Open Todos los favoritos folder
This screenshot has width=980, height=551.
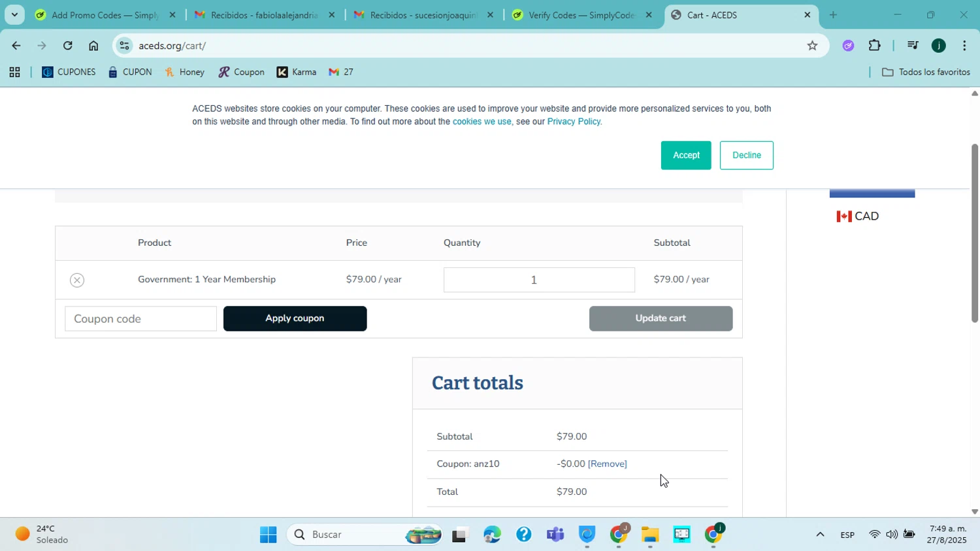[x=926, y=73]
